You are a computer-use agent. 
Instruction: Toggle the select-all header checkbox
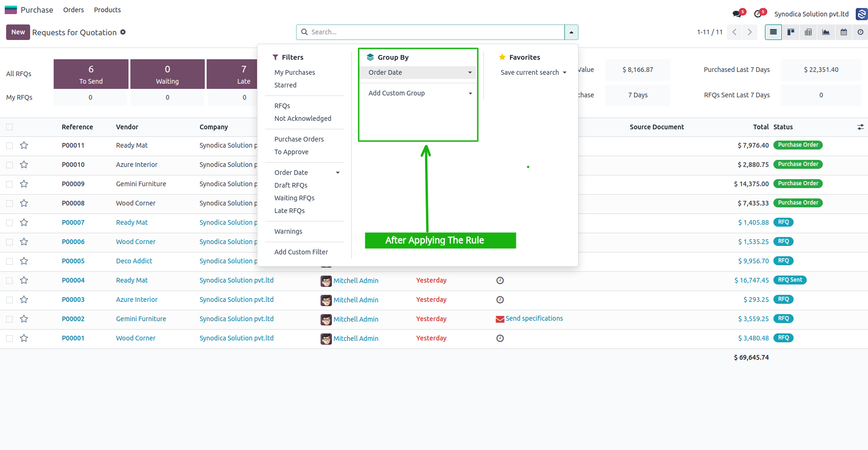click(9, 127)
